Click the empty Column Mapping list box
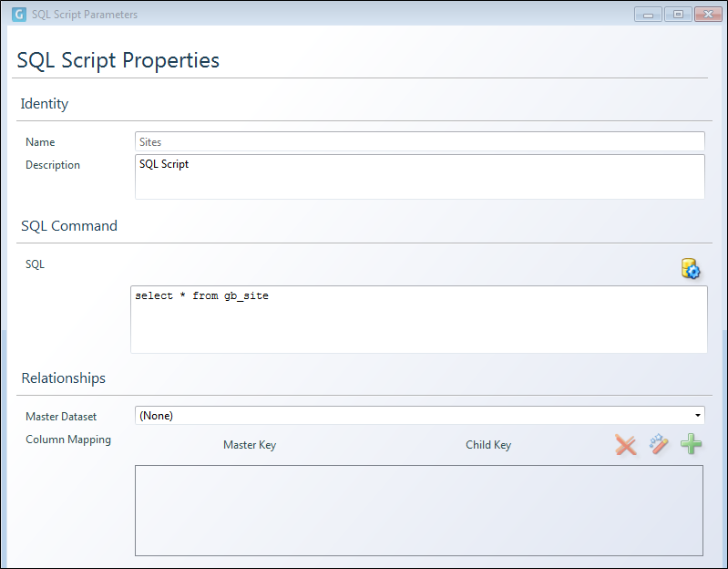The image size is (728, 569). [x=419, y=511]
